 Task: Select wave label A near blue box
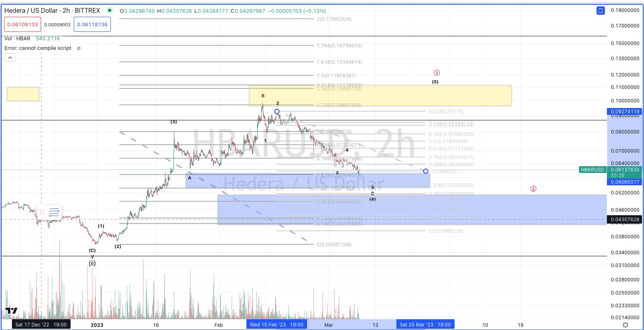[190, 178]
